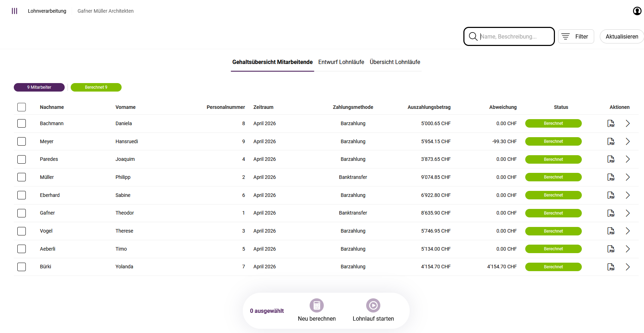
Task: Expand details chevron for Eberhard
Action: click(x=628, y=195)
